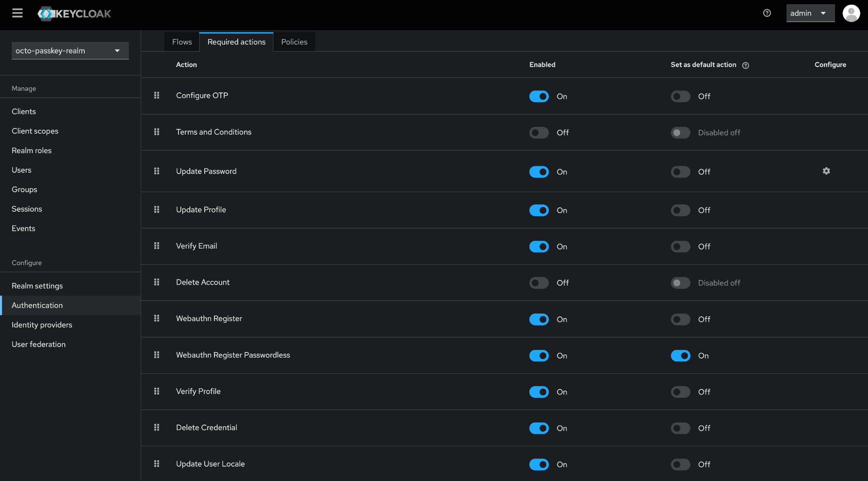Click the 'Set as default action' help icon
The height and width of the screenshot is (481, 868).
tap(746, 65)
